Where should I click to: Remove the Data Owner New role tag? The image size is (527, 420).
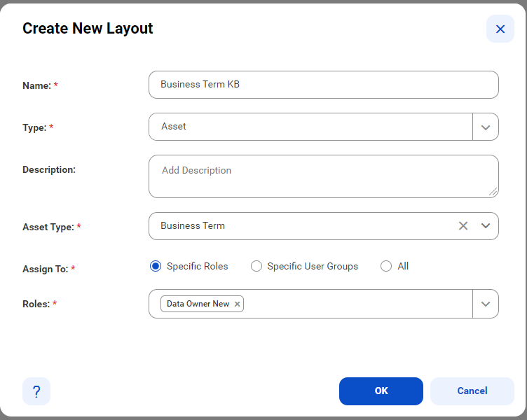click(x=238, y=304)
